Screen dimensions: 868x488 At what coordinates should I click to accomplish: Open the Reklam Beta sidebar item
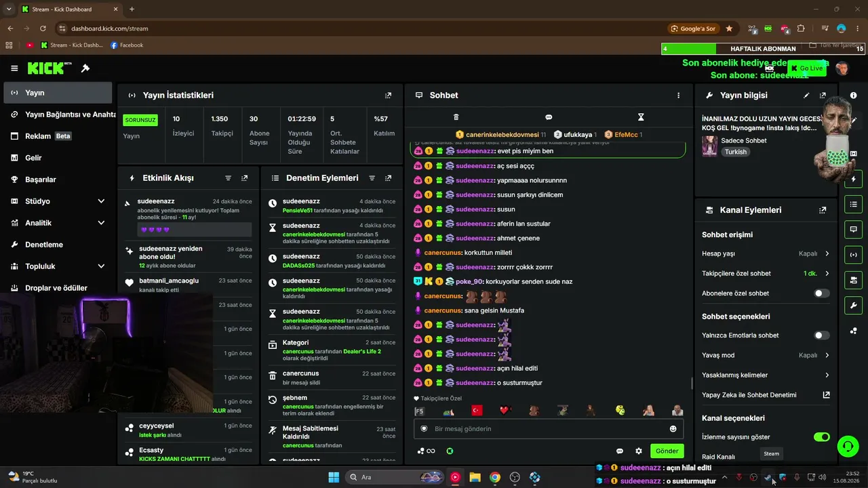pos(58,136)
